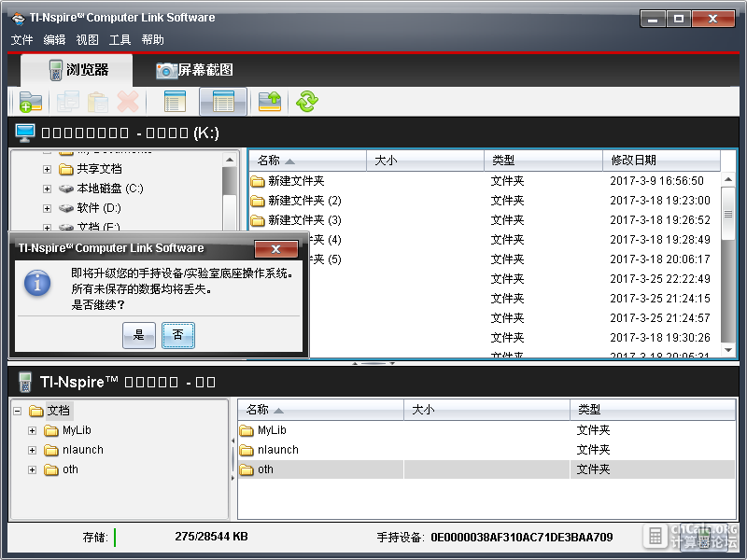Click the greyed-out copy toolbar icon

pos(67,102)
